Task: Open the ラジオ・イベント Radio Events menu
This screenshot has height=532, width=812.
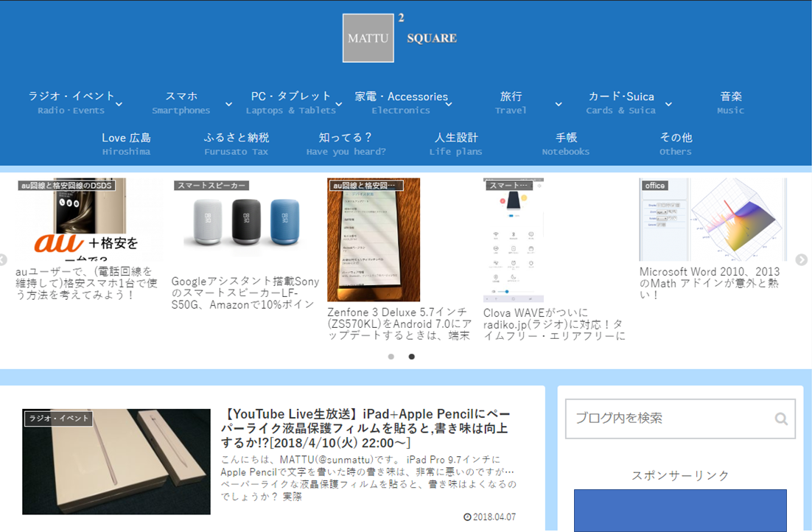Action: point(71,102)
